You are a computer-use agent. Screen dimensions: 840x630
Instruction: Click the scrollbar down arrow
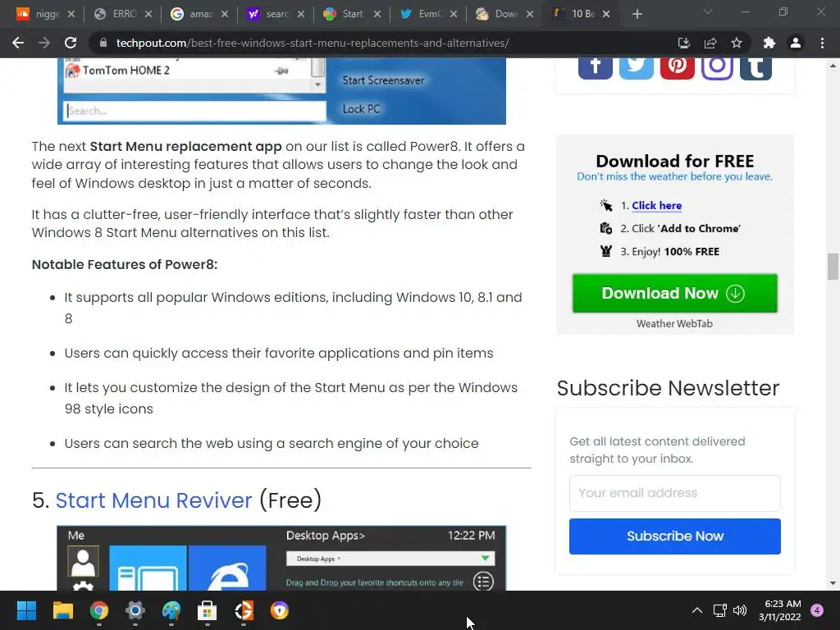pyautogui.click(x=833, y=583)
